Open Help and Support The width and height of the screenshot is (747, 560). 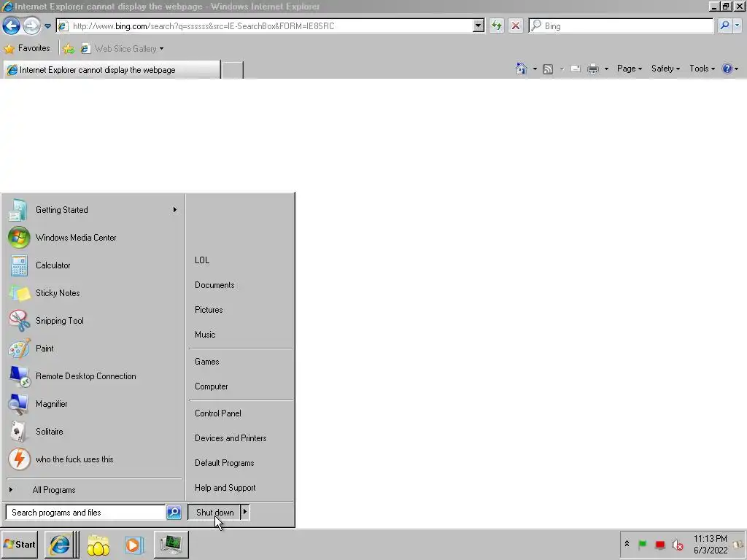(x=241, y=488)
